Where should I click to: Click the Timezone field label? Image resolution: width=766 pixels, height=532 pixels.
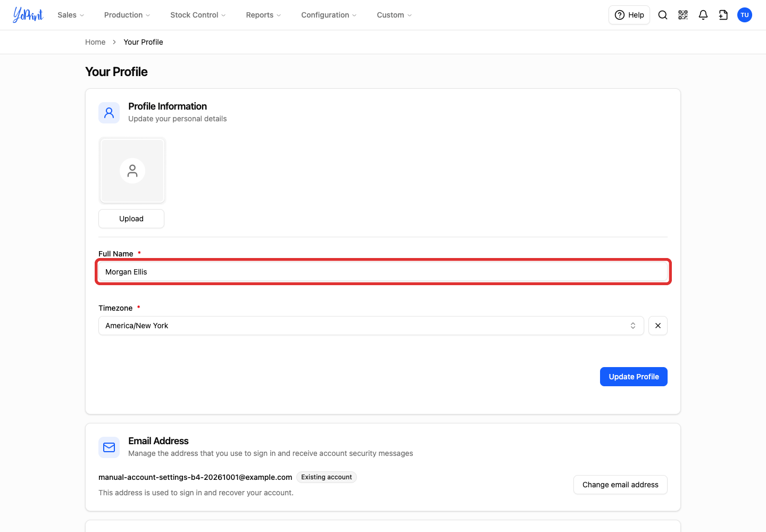coord(115,308)
